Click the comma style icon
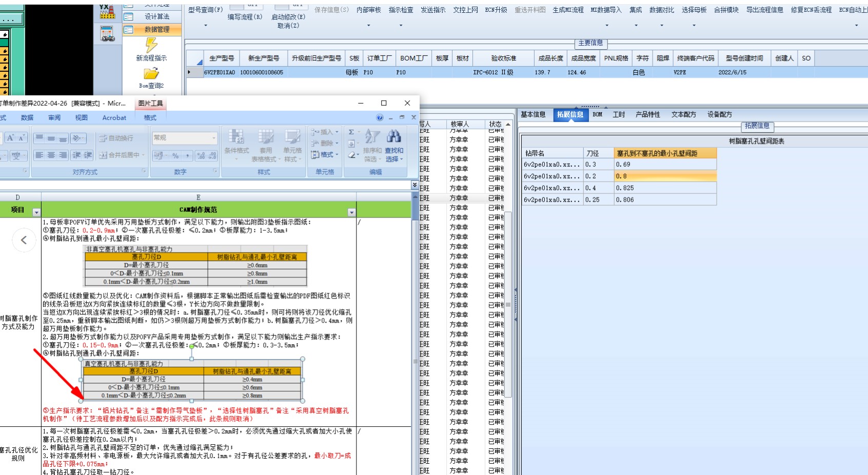The width and height of the screenshot is (868, 475). coord(187,155)
